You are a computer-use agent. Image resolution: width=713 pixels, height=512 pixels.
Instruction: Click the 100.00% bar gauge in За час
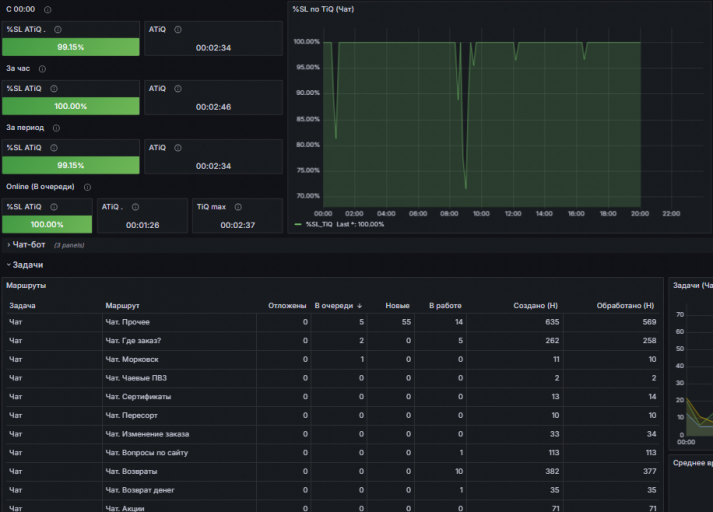[x=70, y=106]
